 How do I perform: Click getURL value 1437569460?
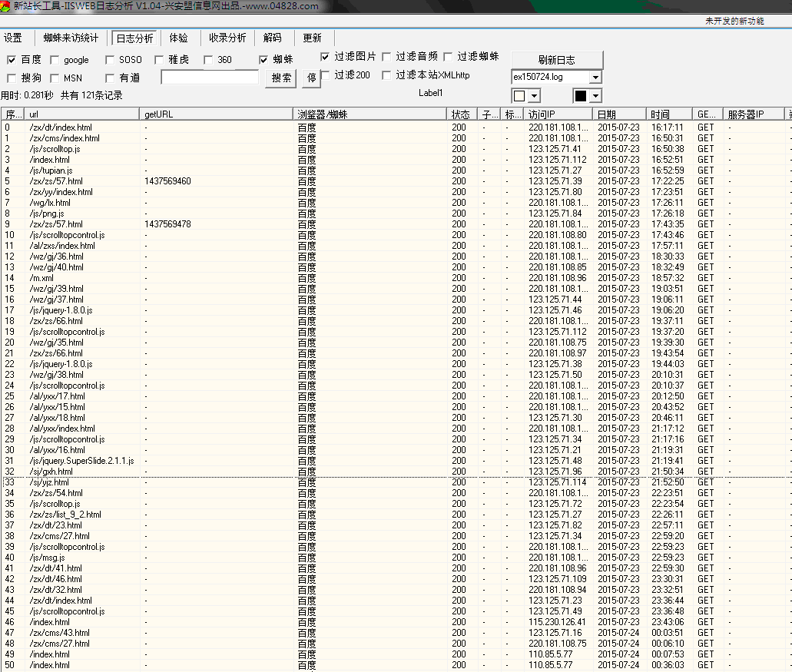pos(167,181)
